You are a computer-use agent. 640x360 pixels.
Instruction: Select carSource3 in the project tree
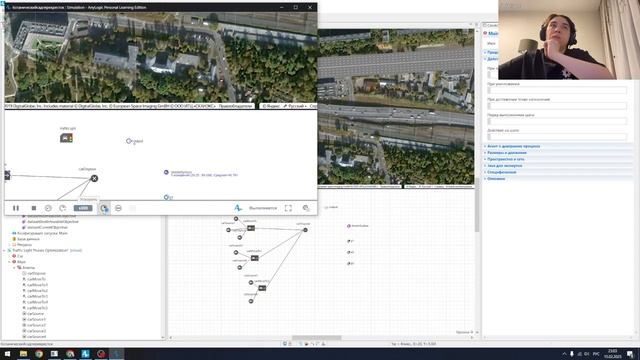(x=36, y=331)
